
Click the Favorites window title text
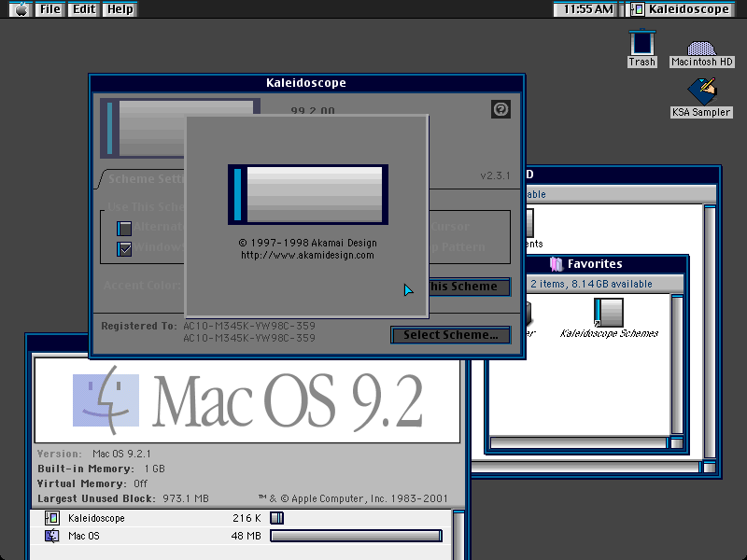595,264
